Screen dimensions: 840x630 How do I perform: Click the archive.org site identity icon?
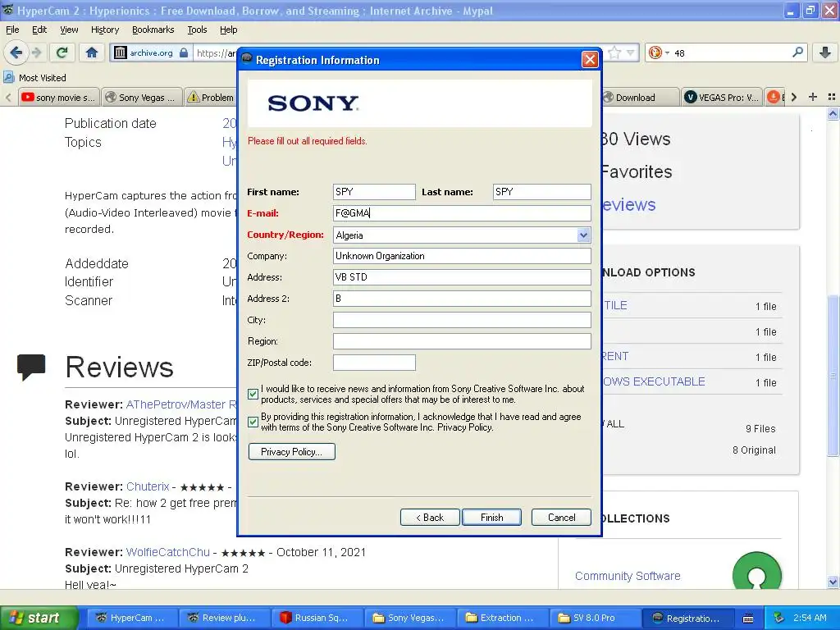pyautogui.click(x=121, y=52)
